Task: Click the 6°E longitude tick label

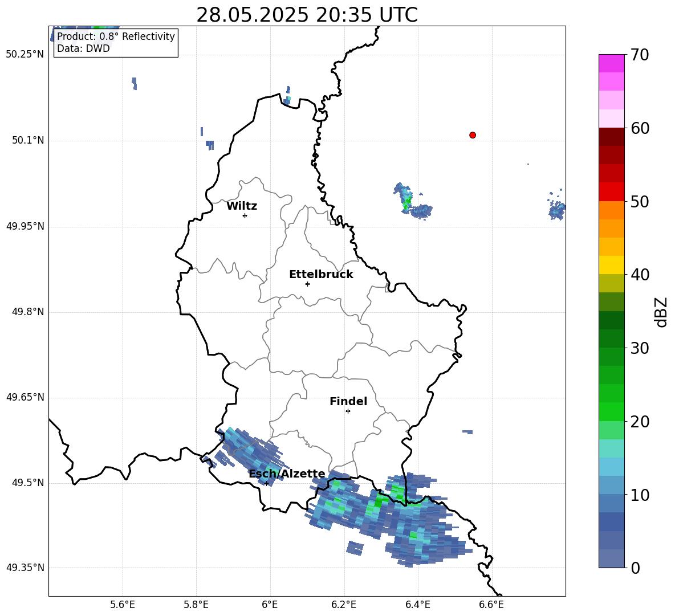Action: [270, 605]
